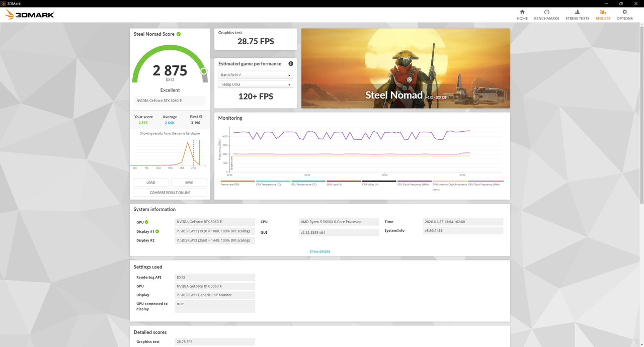
Task: Toggle the CPU Clock Frequency legend series
Action: pyautogui.click(x=415, y=183)
